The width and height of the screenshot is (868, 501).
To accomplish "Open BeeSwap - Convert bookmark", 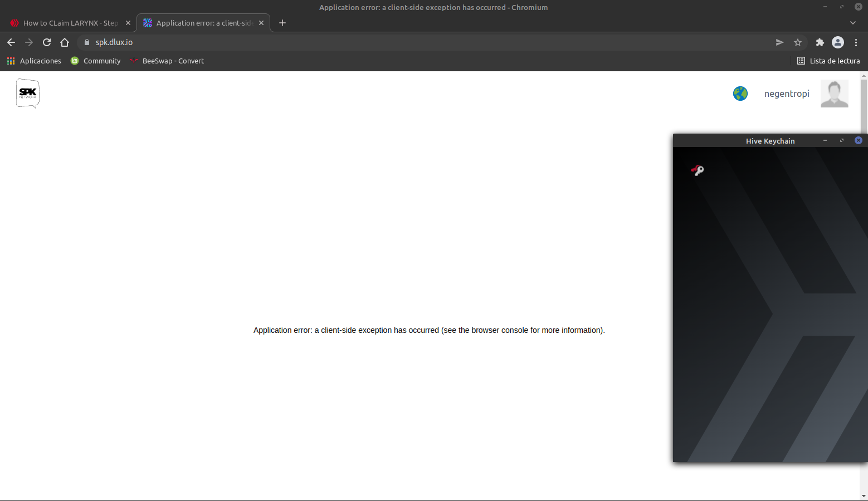I will (x=167, y=61).
